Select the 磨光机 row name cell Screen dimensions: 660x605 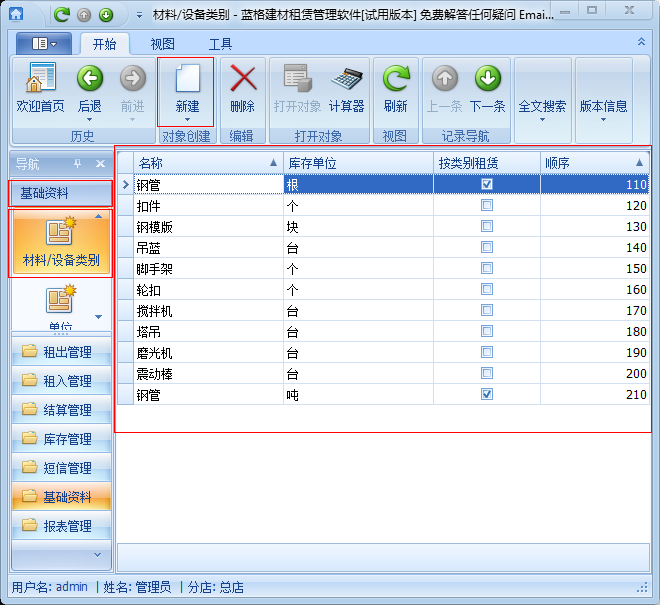[208, 353]
